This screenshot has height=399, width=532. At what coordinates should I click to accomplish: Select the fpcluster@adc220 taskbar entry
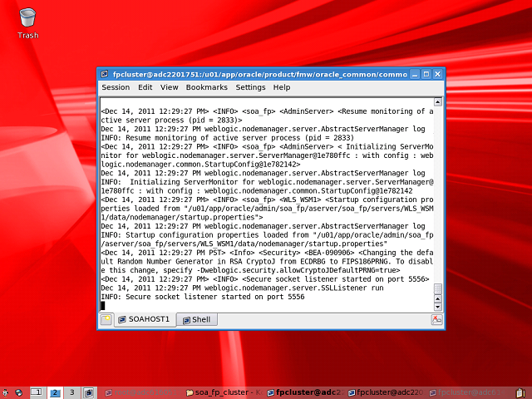point(386,392)
